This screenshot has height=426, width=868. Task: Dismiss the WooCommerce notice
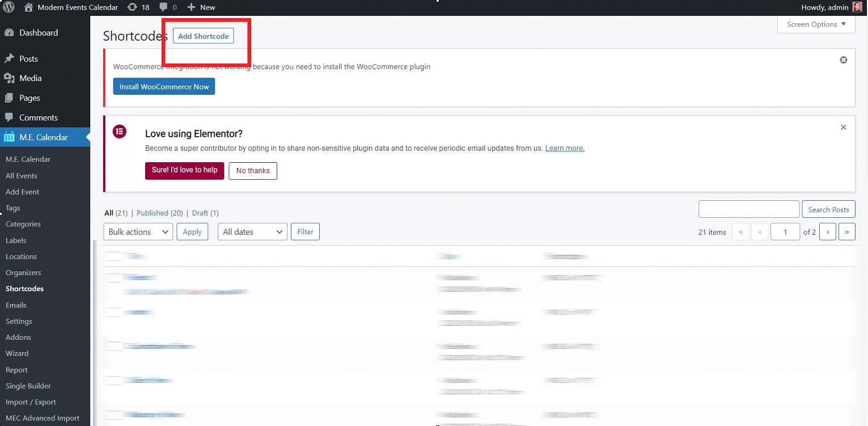(x=844, y=60)
